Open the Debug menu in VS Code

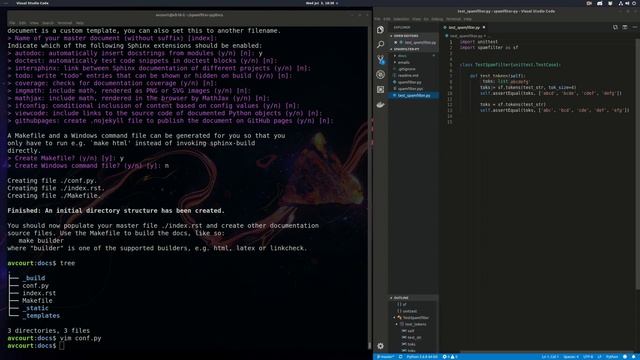pyautogui.click(x=437, y=19)
